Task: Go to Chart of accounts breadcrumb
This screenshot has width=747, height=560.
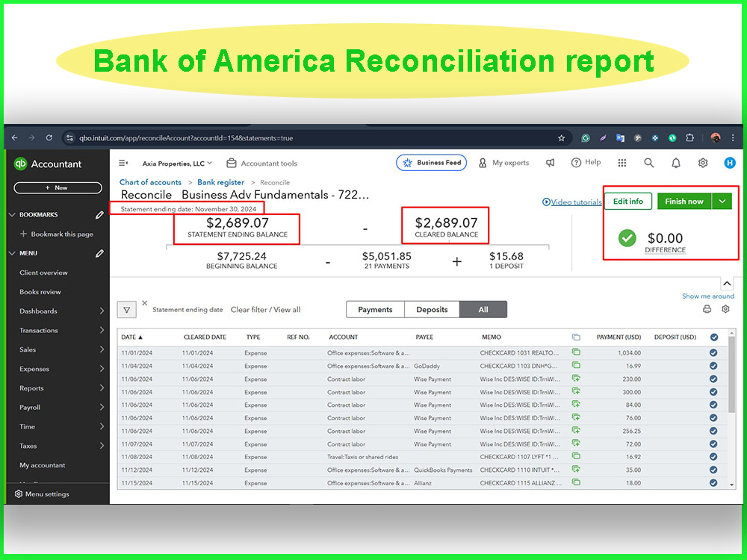Action: [150, 182]
